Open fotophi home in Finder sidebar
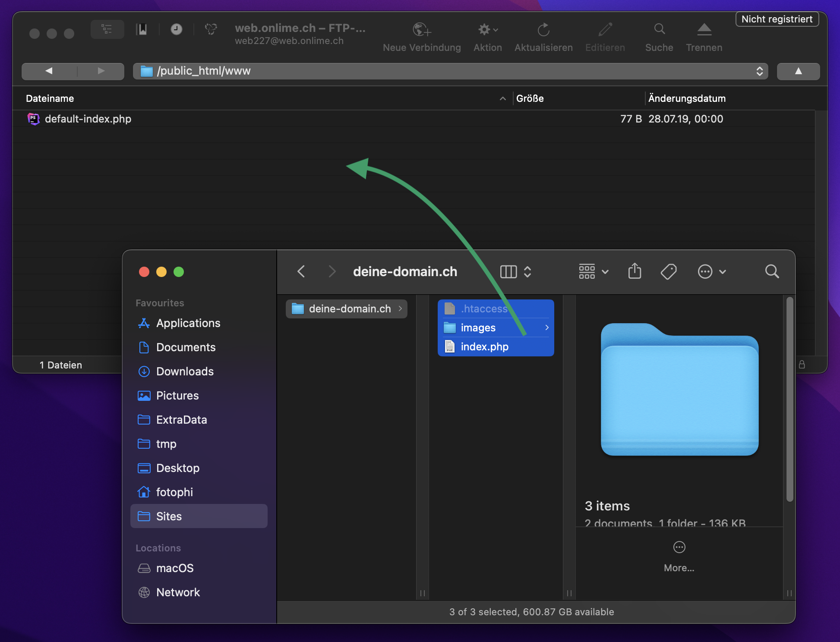This screenshot has width=840, height=642. pos(199,492)
